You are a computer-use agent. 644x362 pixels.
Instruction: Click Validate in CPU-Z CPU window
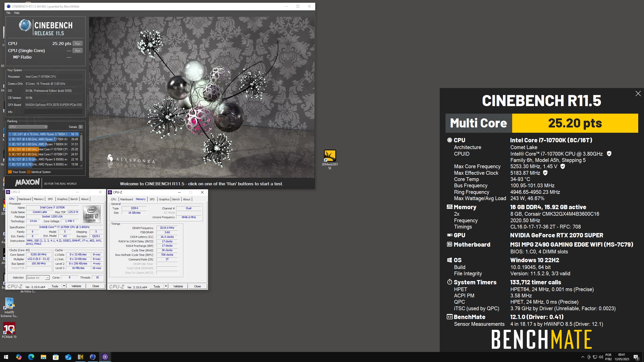76,286
